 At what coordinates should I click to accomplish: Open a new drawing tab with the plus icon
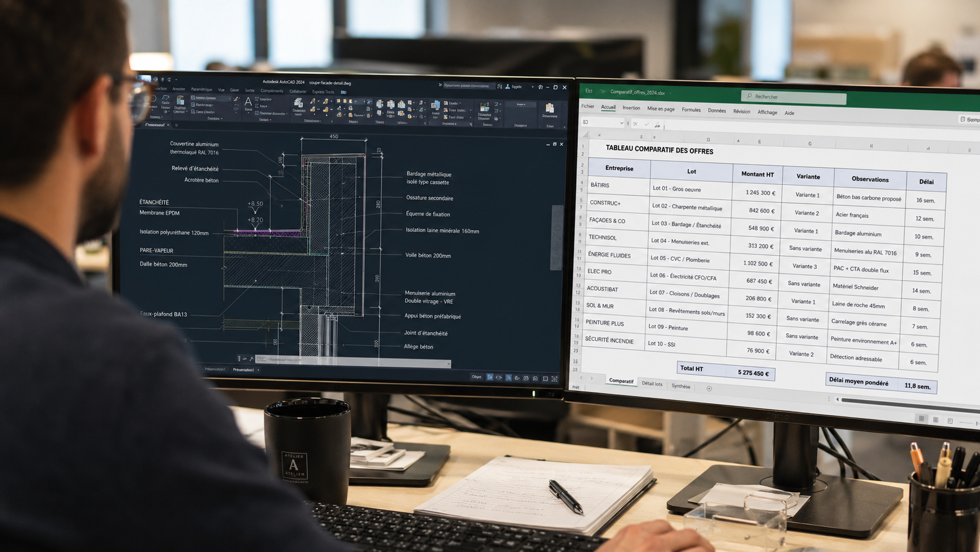click(x=176, y=125)
